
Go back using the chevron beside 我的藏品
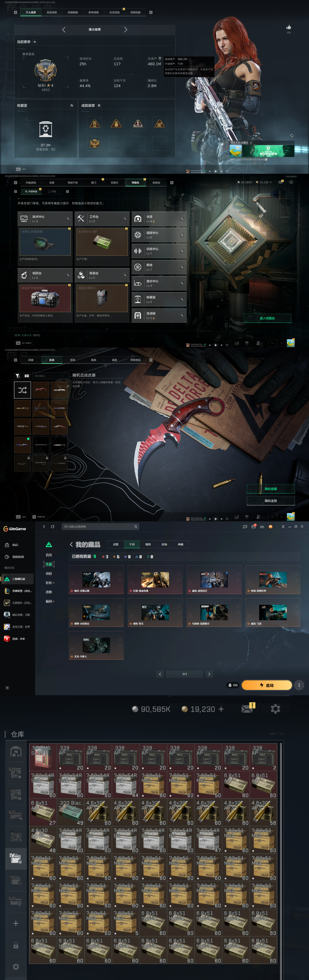tap(71, 544)
